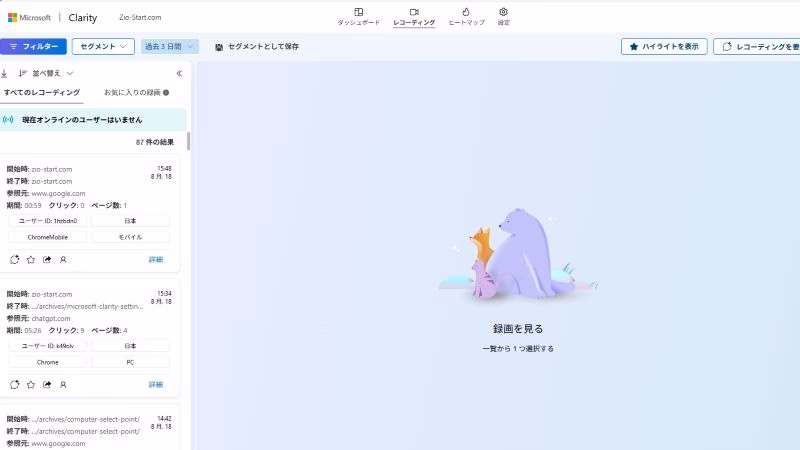The width and height of the screenshot is (800, 450).
Task: Click the モバイル device tag
Action: coord(130,237)
